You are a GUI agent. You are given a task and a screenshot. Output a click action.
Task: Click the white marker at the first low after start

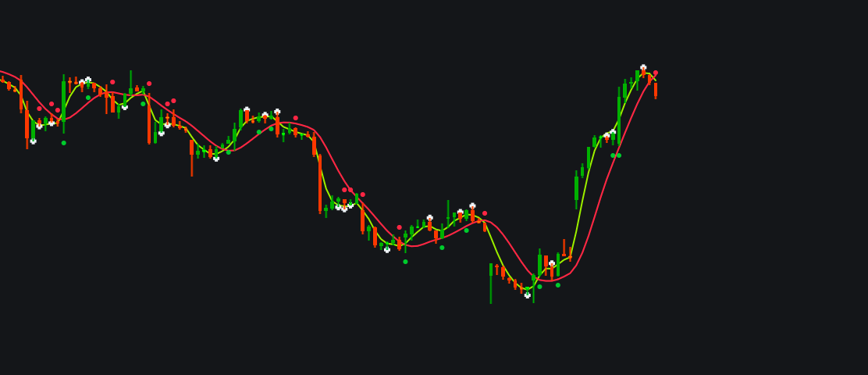pos(34,141)
